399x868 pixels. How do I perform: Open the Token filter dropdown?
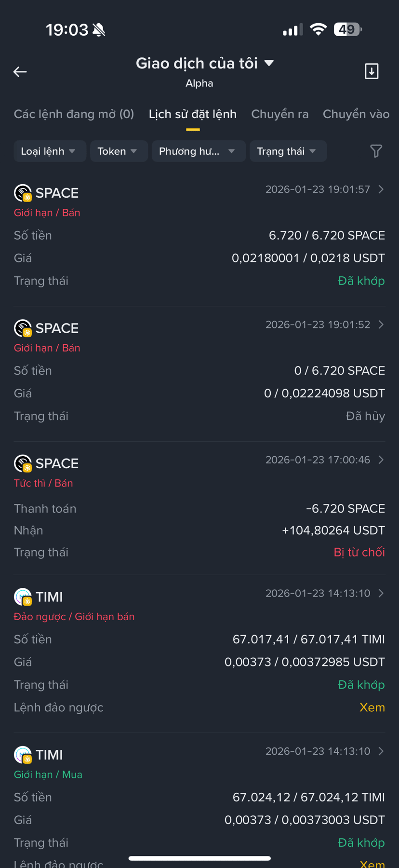coord(119,151)
